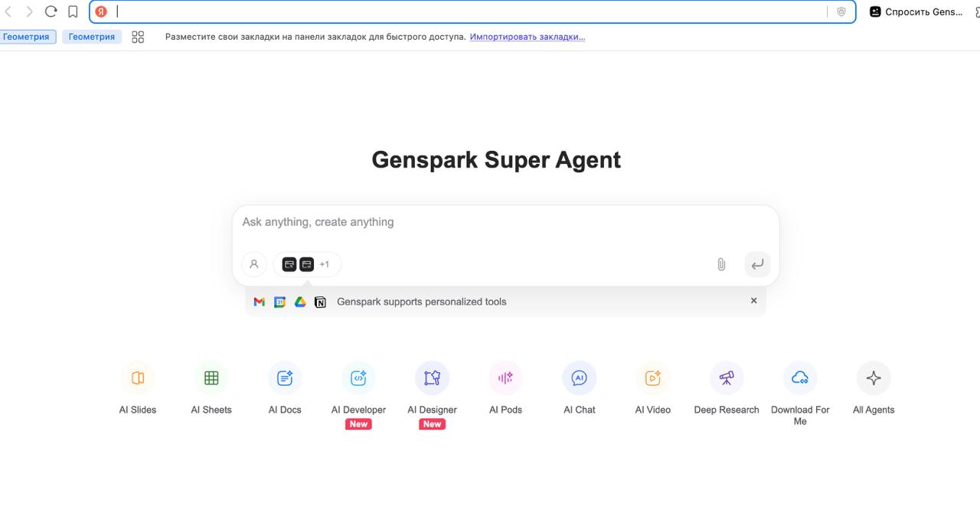The height and width of the screenshot is (510, 980).
Task: Open the personalization profile icon in prompt box
Action: pyautogui.click(x=254, y=264)
